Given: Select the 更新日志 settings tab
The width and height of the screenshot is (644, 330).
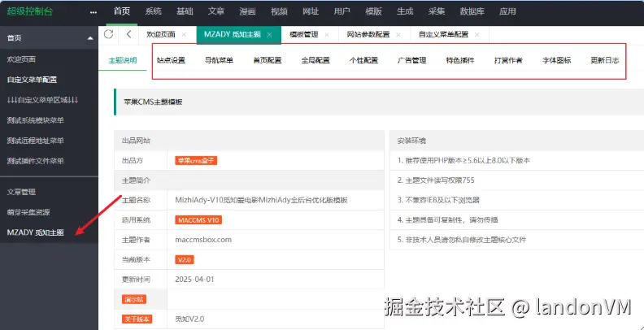Looking at the screenshot, I should (605, 60).
